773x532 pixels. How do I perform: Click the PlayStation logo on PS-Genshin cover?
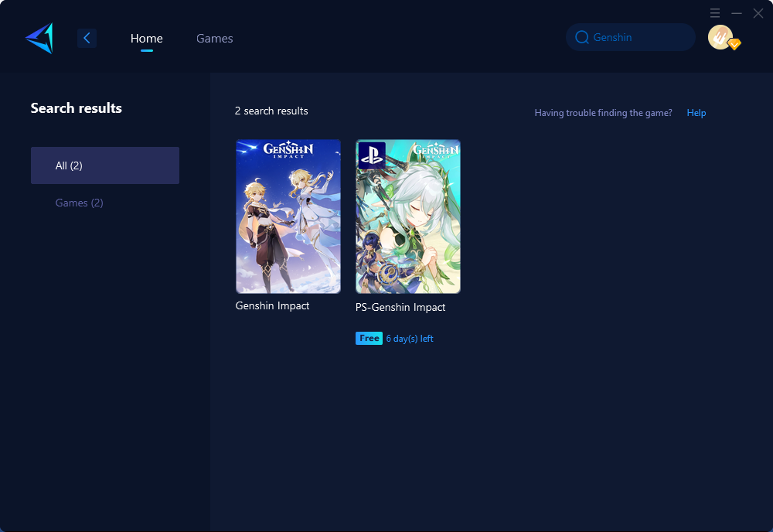coord(371,155)
